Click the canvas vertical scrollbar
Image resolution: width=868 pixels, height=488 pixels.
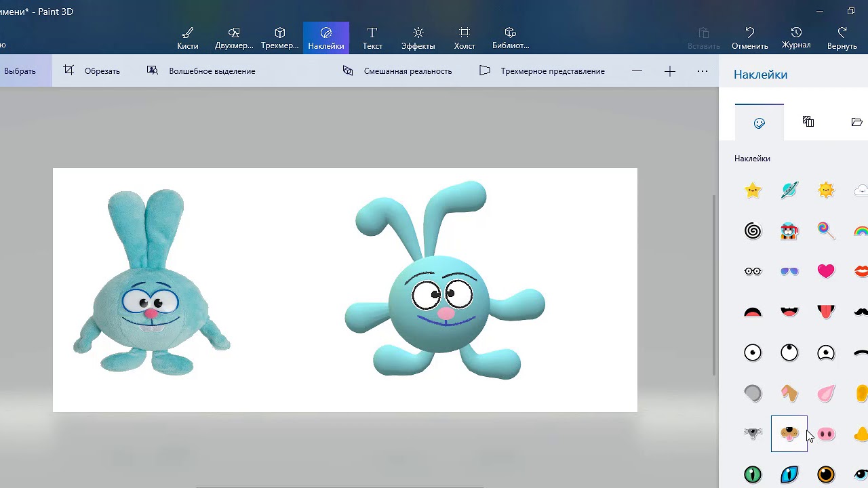tap(713, 285)
